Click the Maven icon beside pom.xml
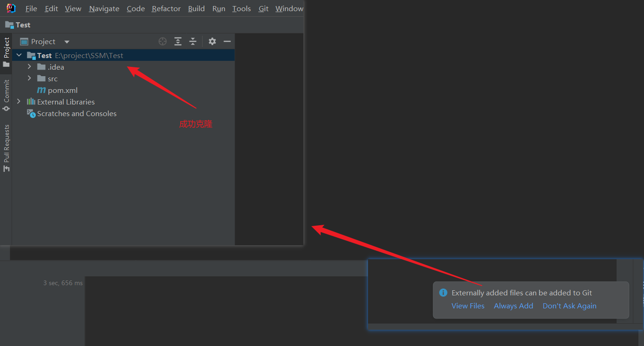 (41, 90)
